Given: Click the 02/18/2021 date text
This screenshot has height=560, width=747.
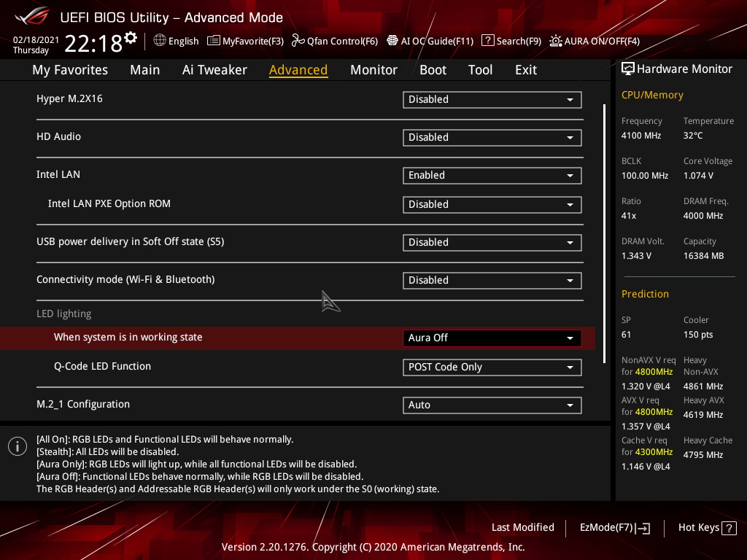Looking at the screenshot, I should (36, 40).
